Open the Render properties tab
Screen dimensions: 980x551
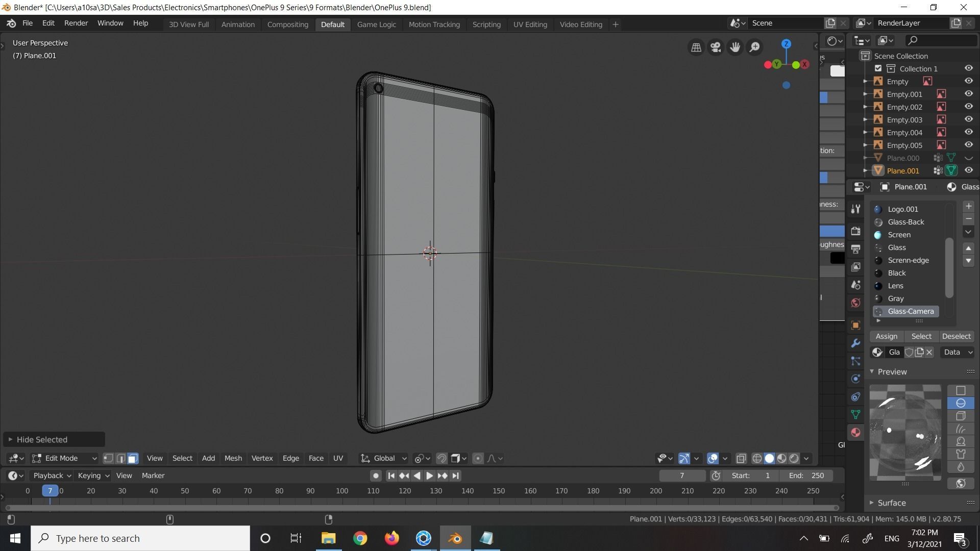tap(856, 231)
